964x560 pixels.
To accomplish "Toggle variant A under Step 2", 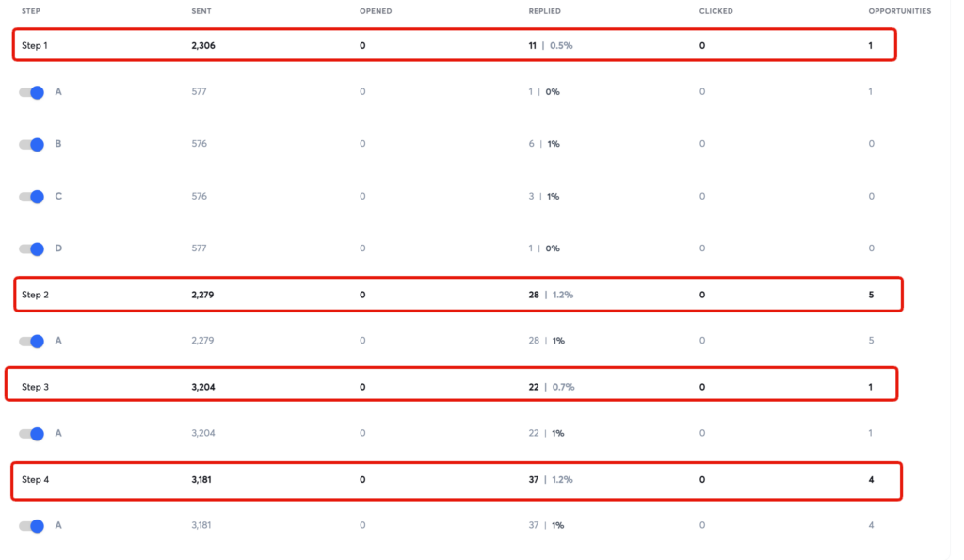I will [31, 341].
